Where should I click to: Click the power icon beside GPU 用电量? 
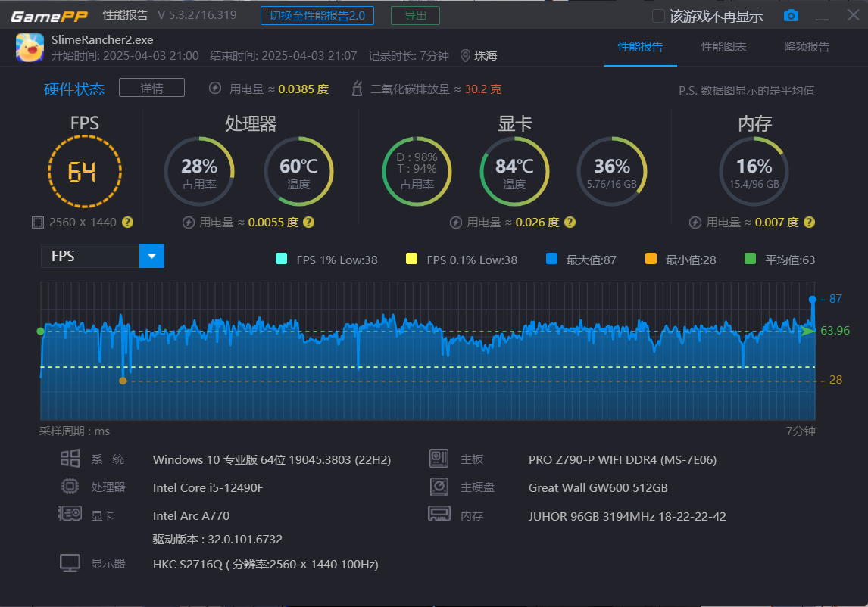[x=456, y=223]
